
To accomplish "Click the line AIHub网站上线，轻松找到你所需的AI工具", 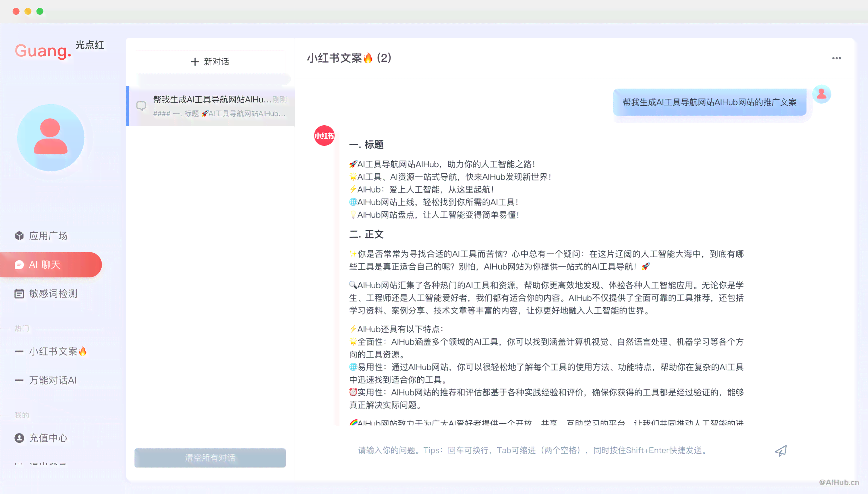I will 434,202.
